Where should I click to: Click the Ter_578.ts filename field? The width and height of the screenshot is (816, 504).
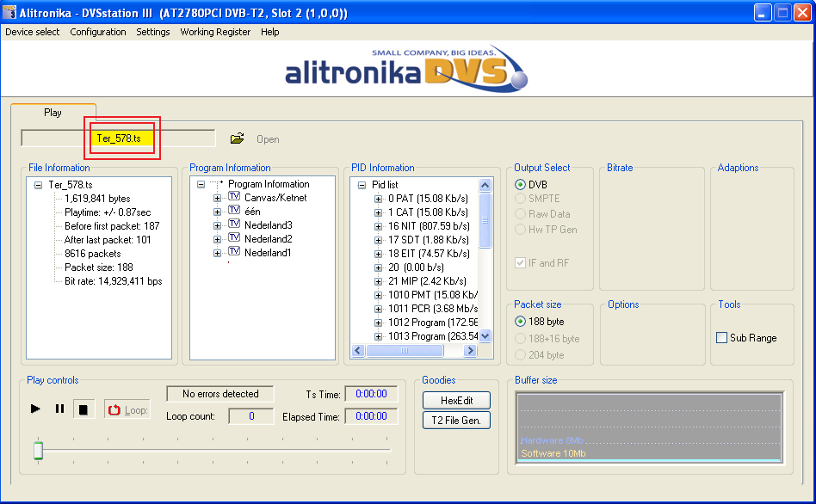point(118,138)
